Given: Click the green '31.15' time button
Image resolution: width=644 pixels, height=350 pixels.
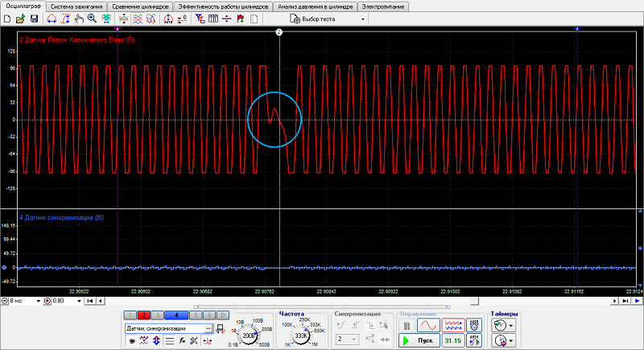Looking at the screenshot, I should click(x=453, y=340).
